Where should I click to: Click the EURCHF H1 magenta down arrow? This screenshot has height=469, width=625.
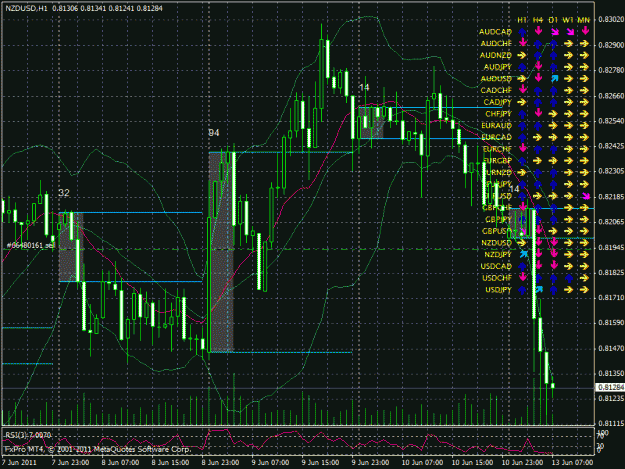click(522, 149)
